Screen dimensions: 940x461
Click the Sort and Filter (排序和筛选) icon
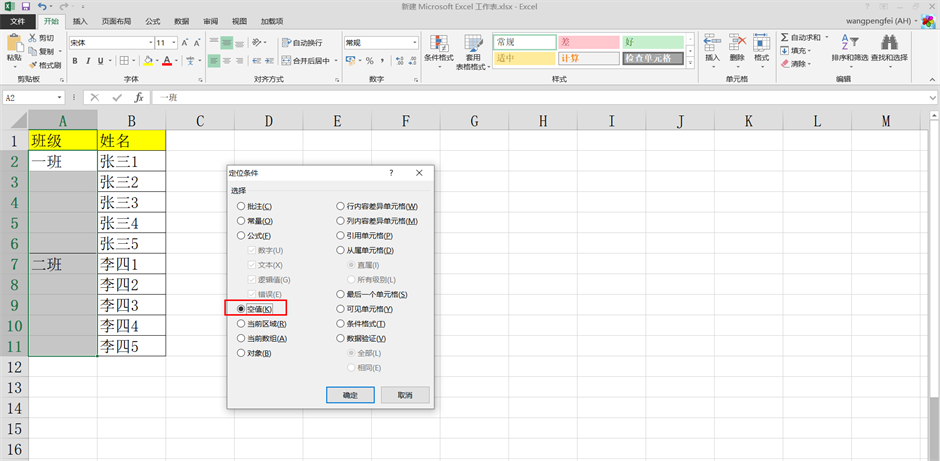tap(846, 43)
